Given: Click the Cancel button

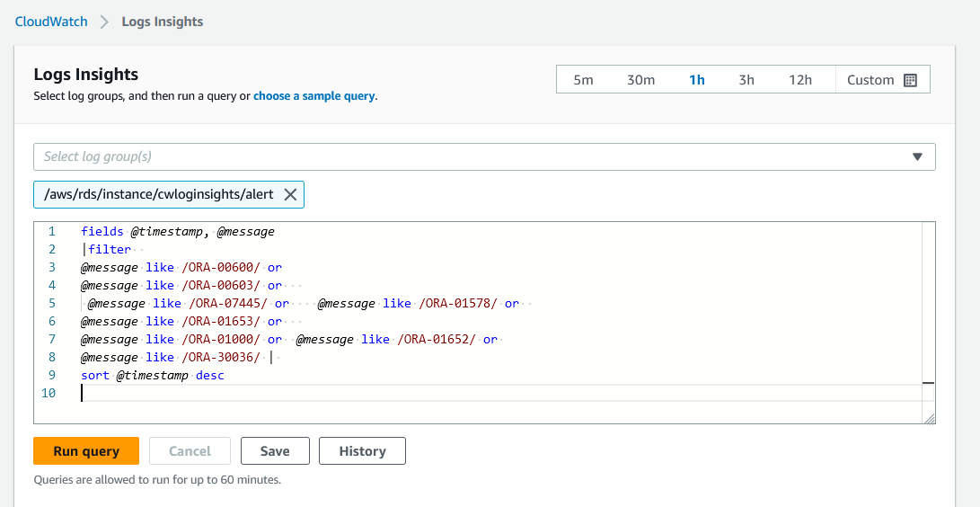Looking at the screenshot, I should coord(190,450).
